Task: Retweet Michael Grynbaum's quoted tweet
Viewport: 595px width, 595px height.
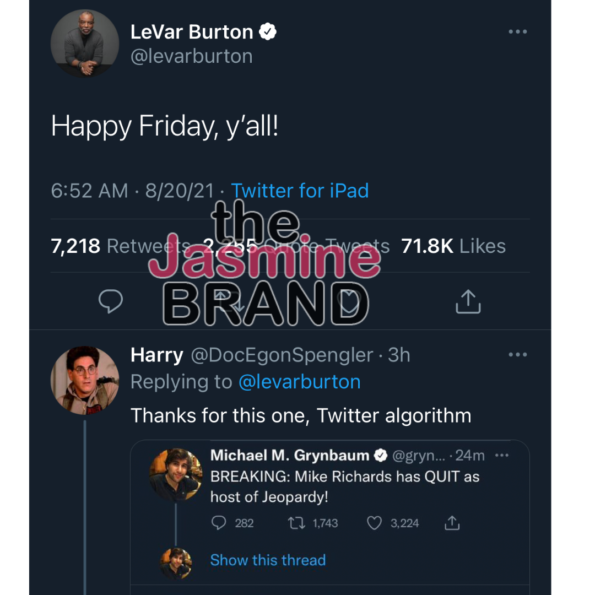Action: (296, 523)
